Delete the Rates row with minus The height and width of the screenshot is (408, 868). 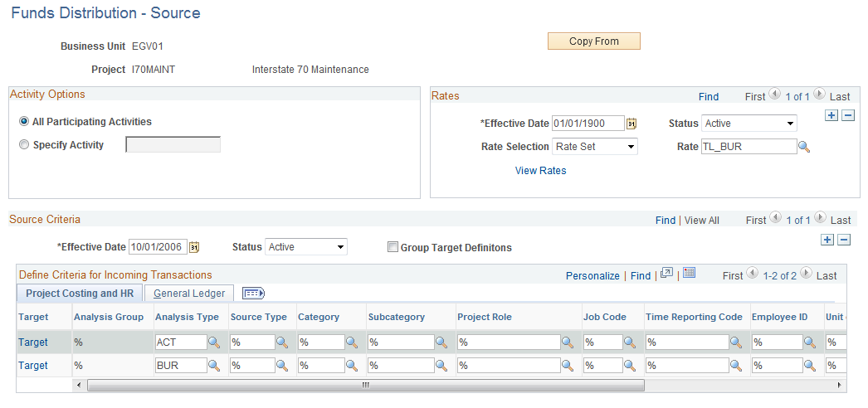[848, 115]
